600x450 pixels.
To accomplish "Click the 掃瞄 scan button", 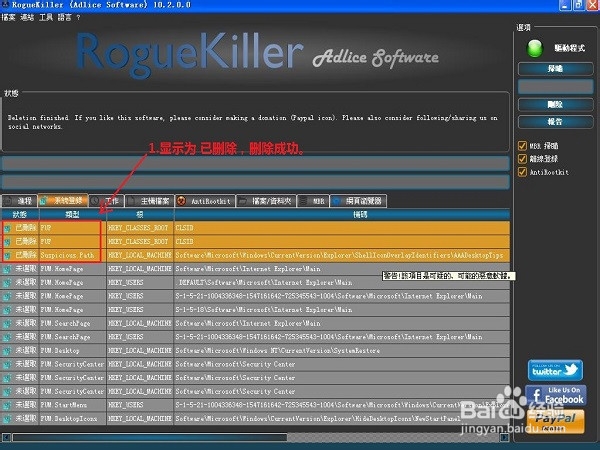I will point(555,69).
